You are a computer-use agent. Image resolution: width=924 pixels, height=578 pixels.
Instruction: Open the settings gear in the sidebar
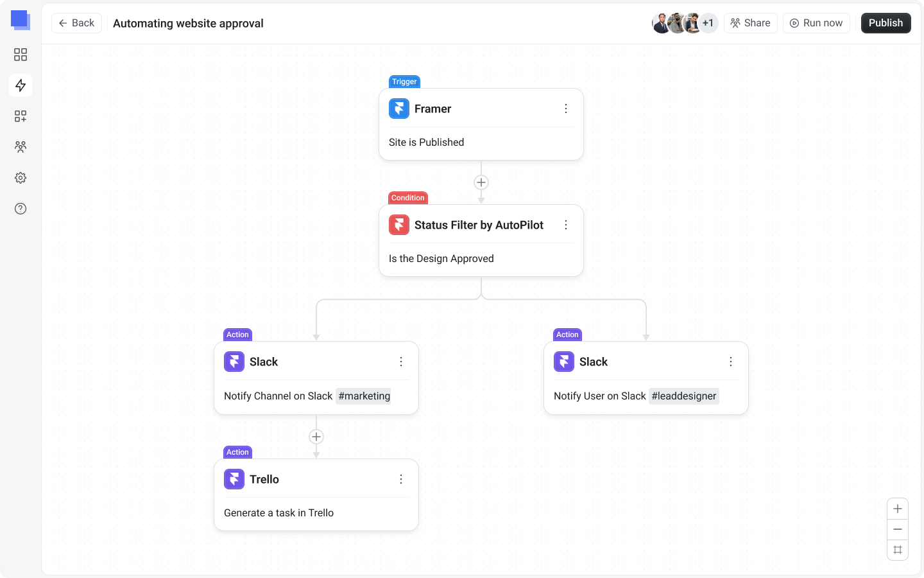[20, 177]
